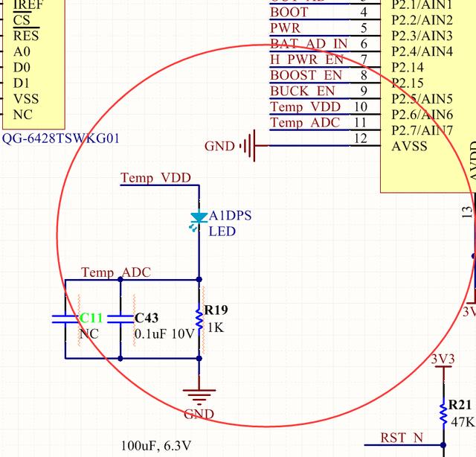Click the BOOT net label at pin 4
The image size is (476, 457).
(289, 12)
